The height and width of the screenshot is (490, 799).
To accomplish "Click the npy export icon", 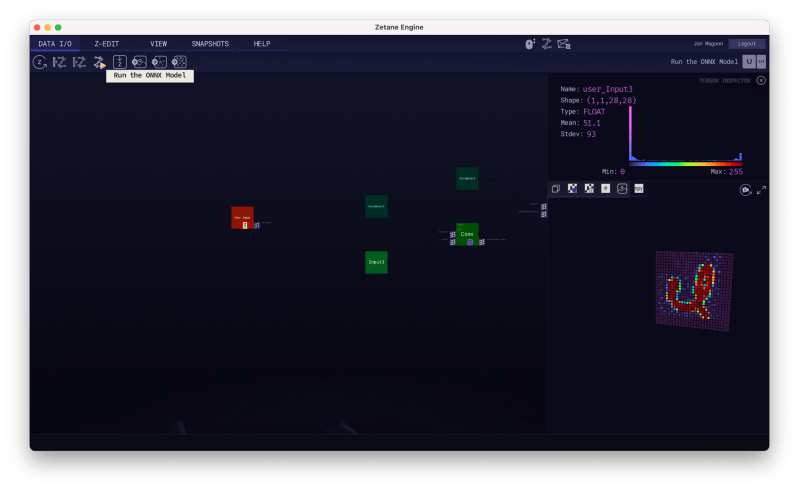I will [x=638, y=189].
